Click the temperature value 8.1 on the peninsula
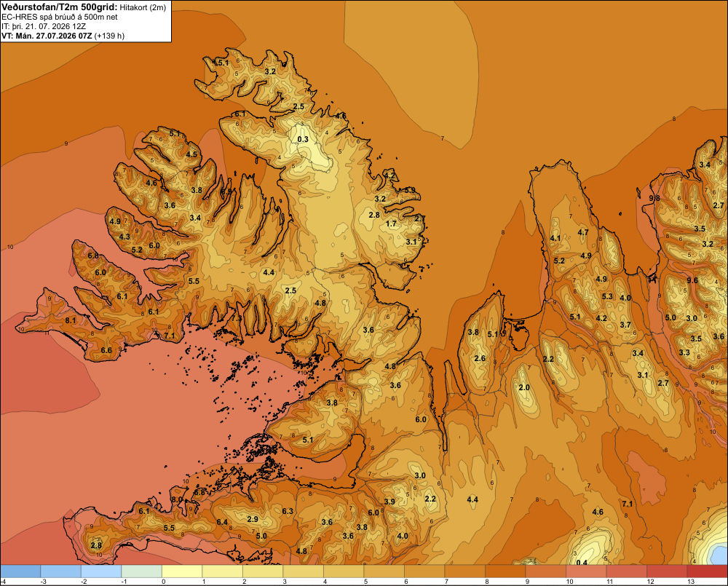Screen dimensions: 728x586 click(x=71, y=320)
